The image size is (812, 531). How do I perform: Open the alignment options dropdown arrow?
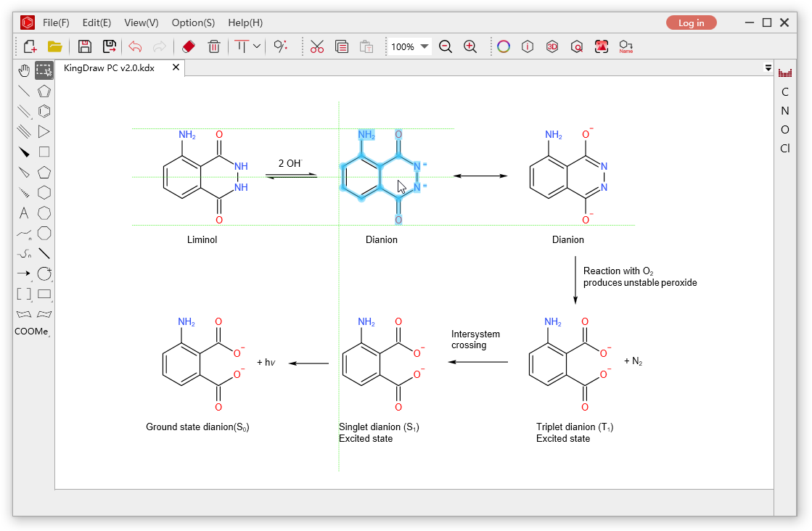pyautogui.click(x=257, y=46)
